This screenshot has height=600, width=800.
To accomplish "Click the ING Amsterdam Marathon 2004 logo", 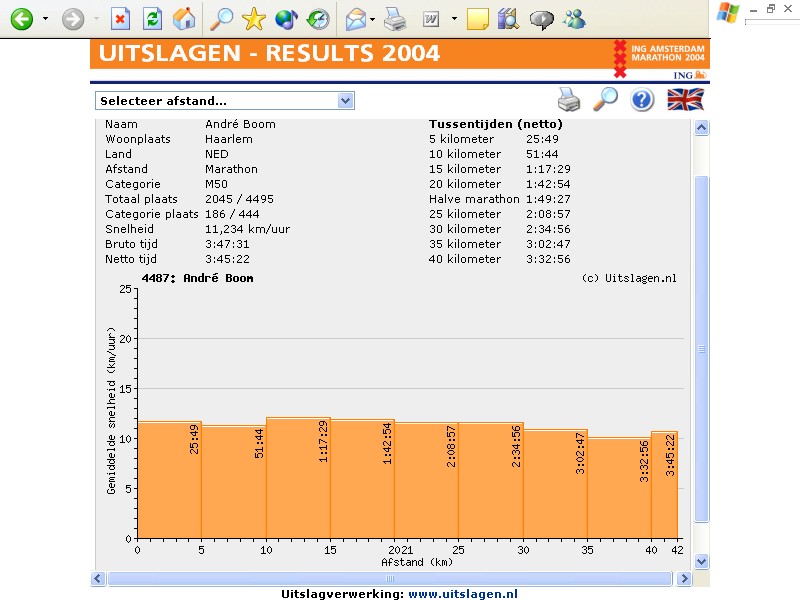I will (x=660, y=58).
